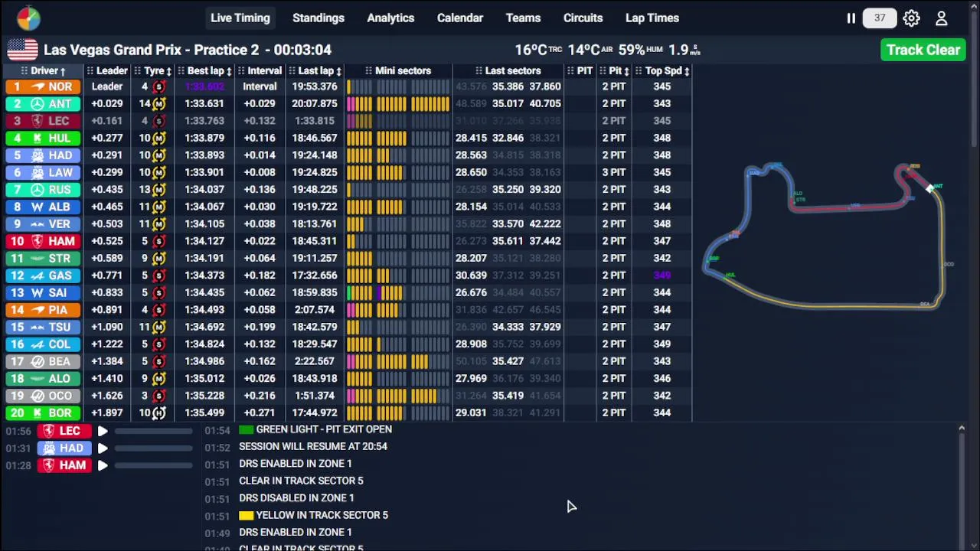The image size is (980, 551).
Task: Select driver SAI in position 13
Action: (44, 292)
